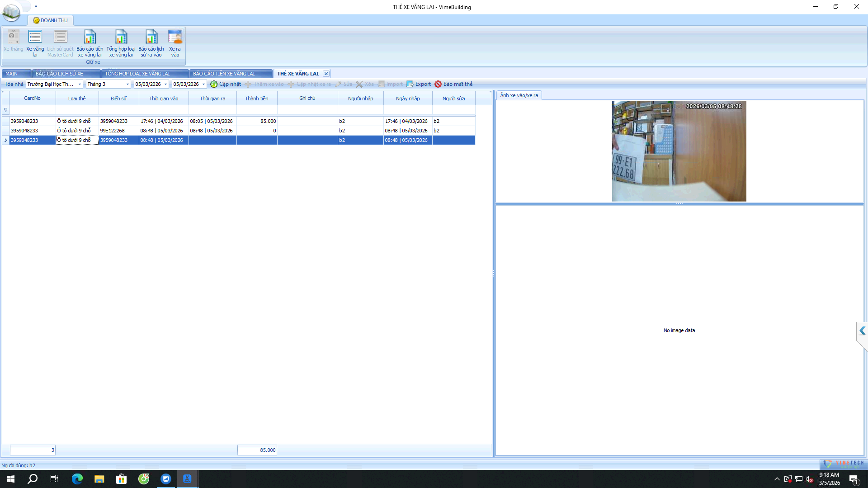Select the DOANH THU ribbon tab

(x=51, y=20)
